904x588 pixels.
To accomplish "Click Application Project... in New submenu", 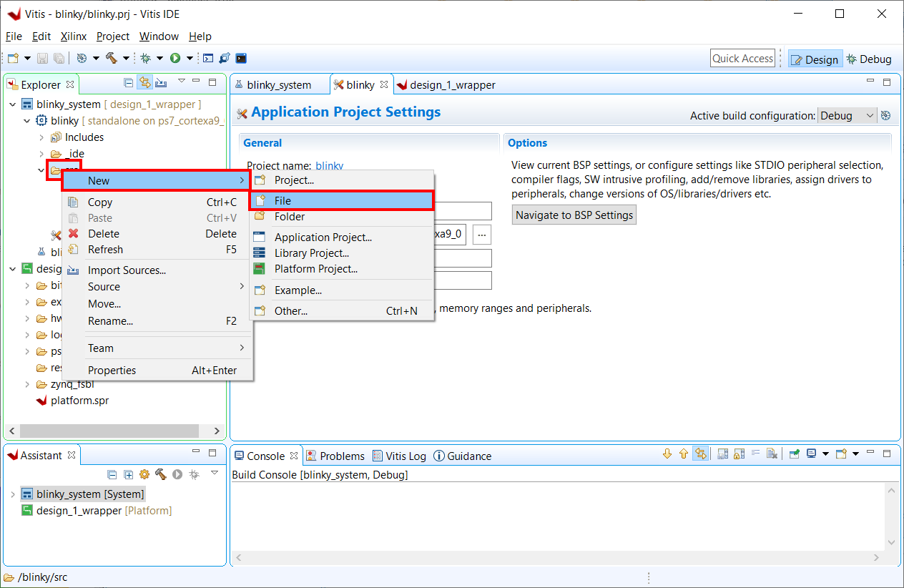I will tap(342, 237).
